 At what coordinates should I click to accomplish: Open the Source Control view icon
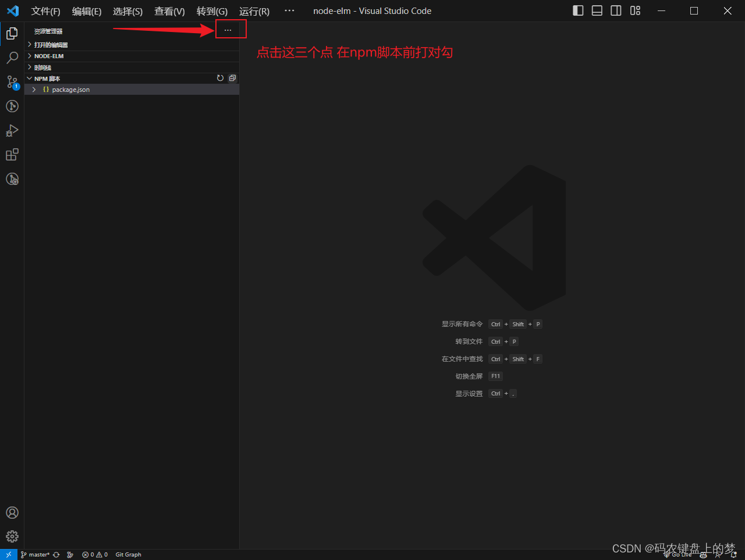click(x=12, y=82)
